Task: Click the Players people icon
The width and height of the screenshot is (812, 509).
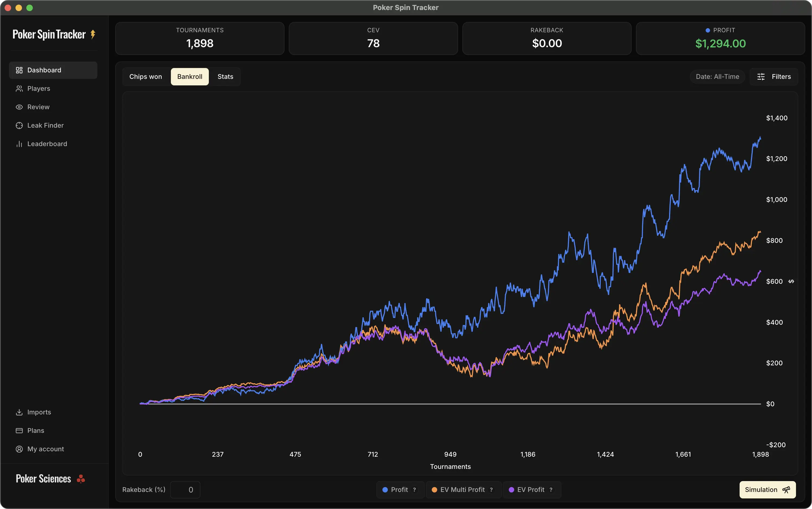Action: 19,89
